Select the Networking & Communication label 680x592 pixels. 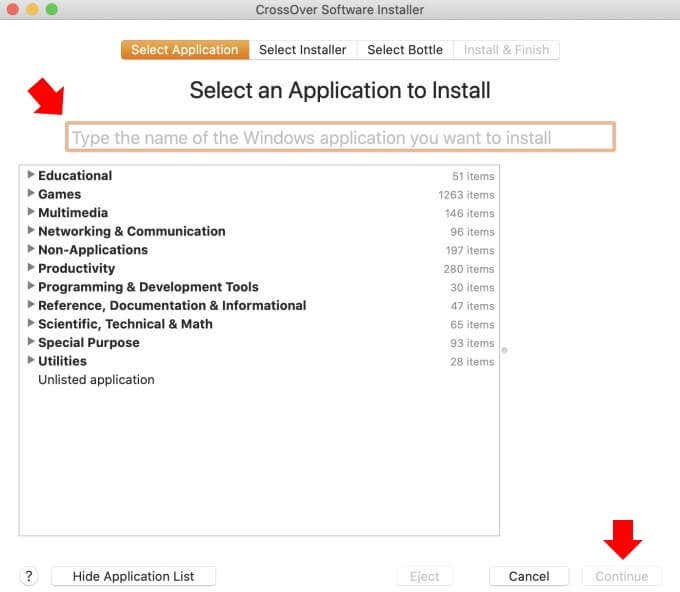click(132, 231)
